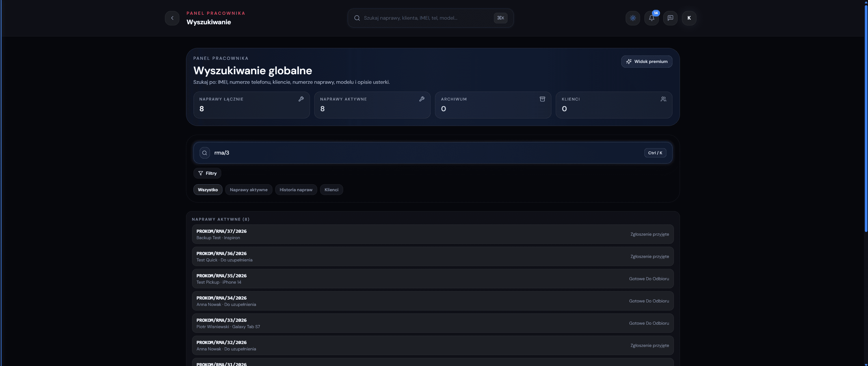Viewport: 868px width, 366px height.
Task: Click the Naprawy aktywne value 8
Action: (322, 109)
